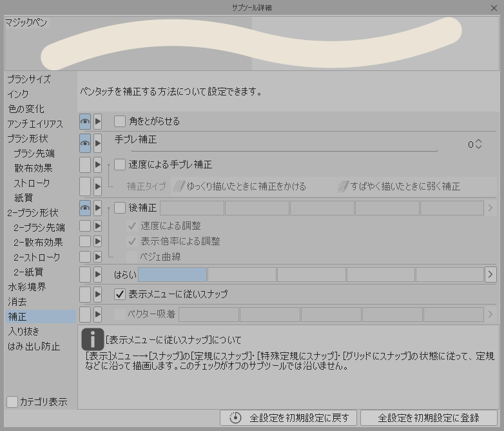
Task: Expand triangle next to はらい
Action: (x=98, y=275)
